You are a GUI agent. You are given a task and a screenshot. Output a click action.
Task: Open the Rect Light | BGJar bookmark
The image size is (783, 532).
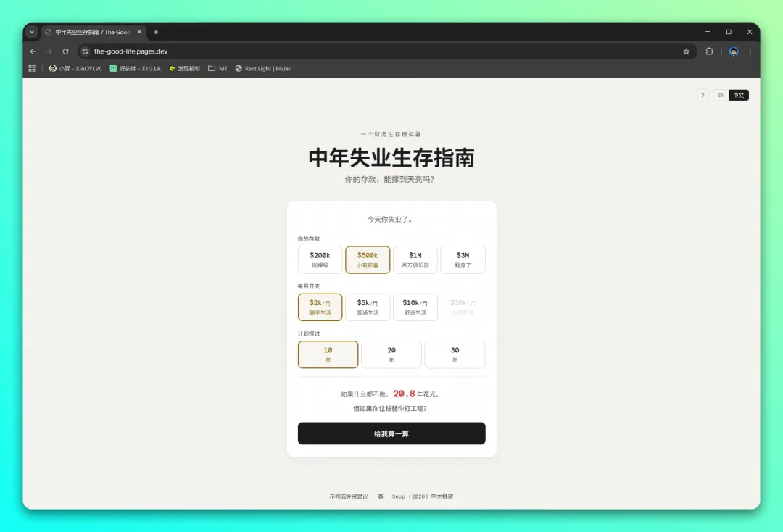point(262,68)
